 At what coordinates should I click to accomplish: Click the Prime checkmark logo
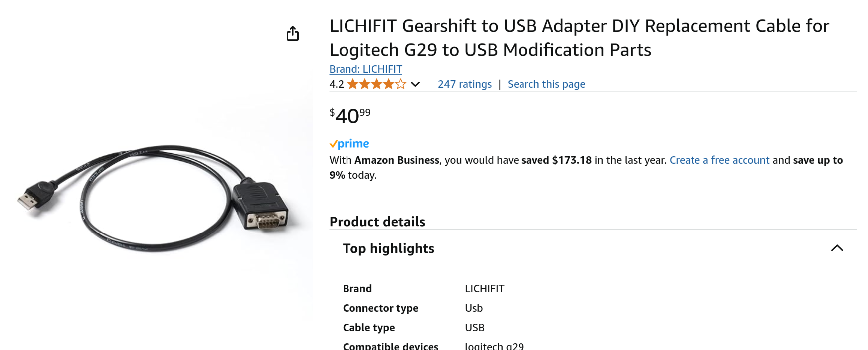tap(349, 144)
